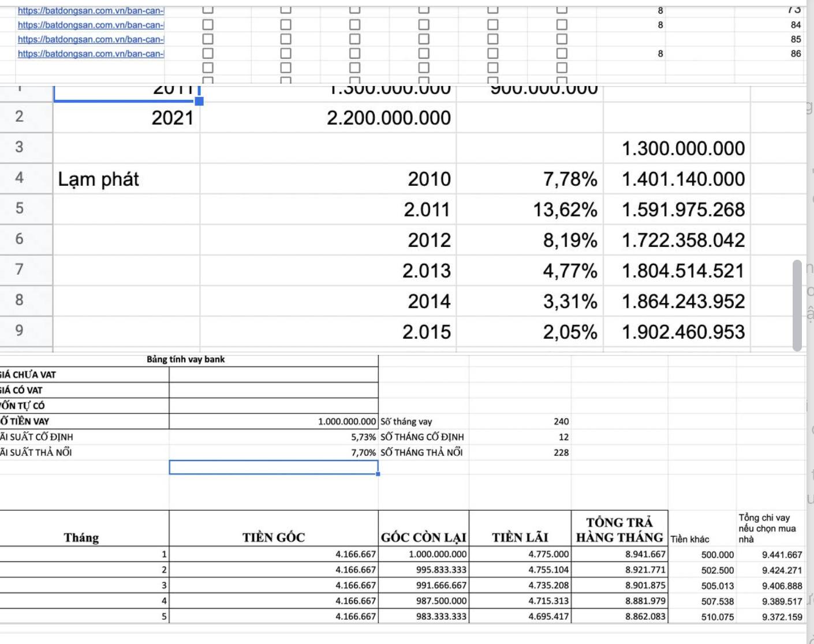Select the 3,31% cell in row 8
Image resolution: width=814 pixels, height=644 pixels.
[529, 301]
